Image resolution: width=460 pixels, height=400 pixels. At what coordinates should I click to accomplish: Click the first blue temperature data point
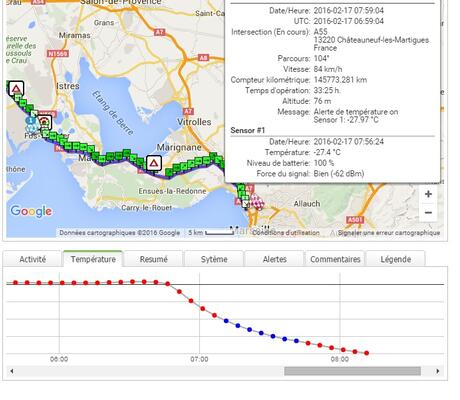click(x=226, y=321)
